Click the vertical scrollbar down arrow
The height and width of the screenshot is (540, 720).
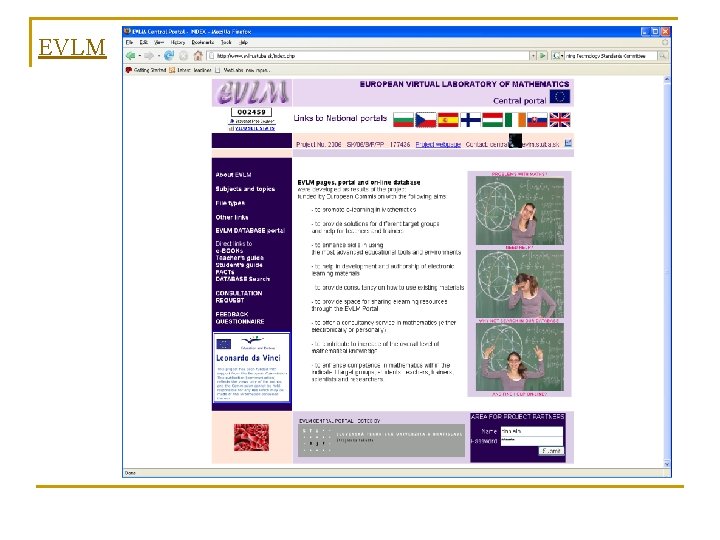coord(667,464)
